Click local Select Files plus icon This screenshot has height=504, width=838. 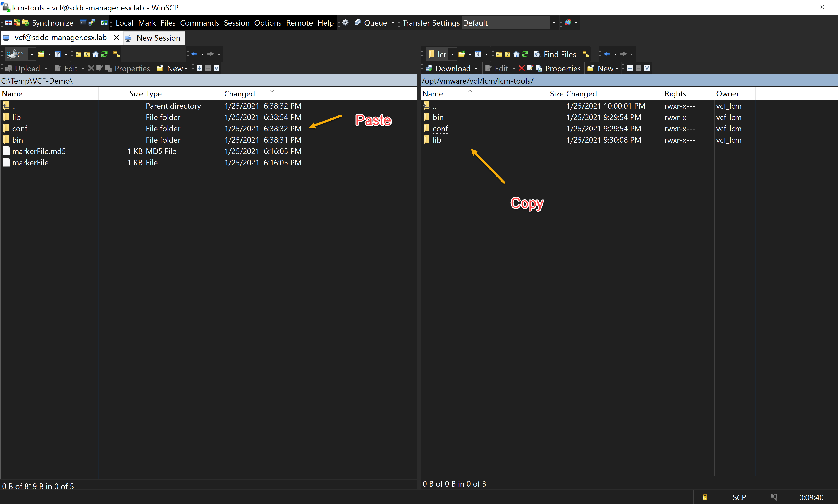[x=199, y=68]
